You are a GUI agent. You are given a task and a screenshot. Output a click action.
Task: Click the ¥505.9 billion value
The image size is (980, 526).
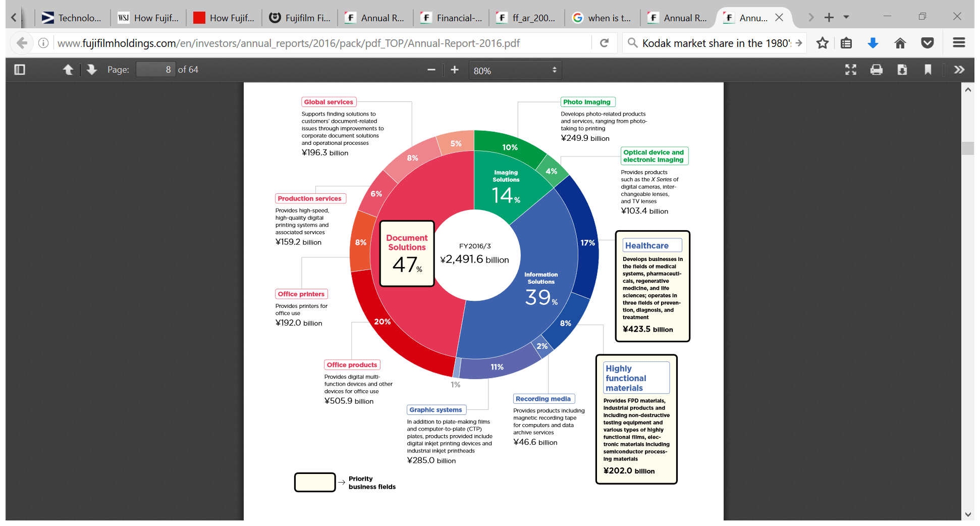coord(349,401)
